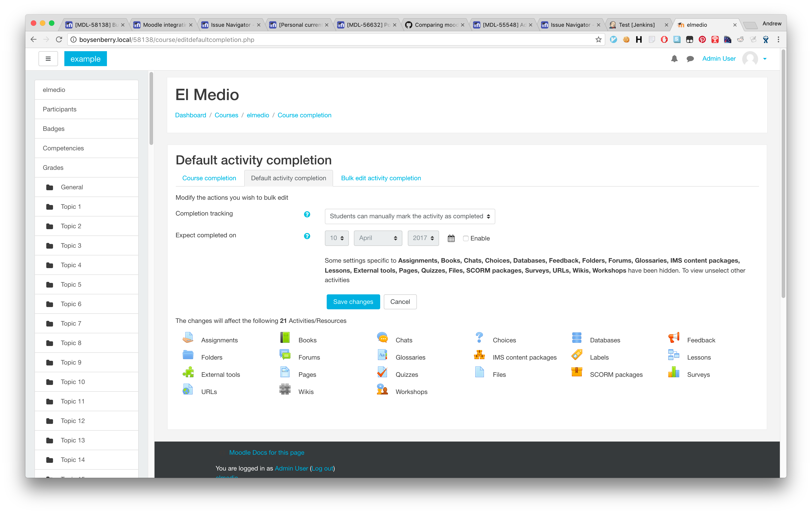Go to the Dashboard breadcrumb link
The image size is (812, 514).
(191, 115)
